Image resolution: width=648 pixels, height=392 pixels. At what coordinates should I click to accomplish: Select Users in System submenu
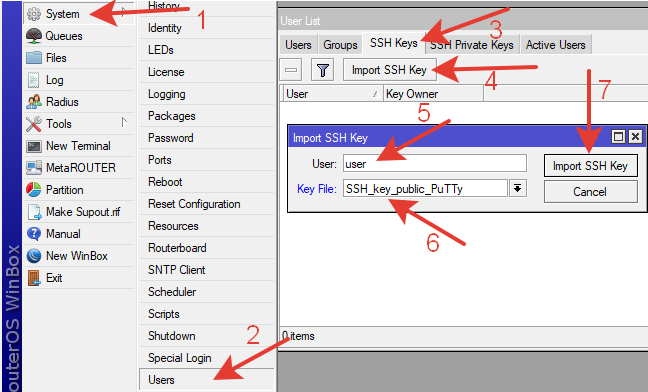[x=207, y=380]
